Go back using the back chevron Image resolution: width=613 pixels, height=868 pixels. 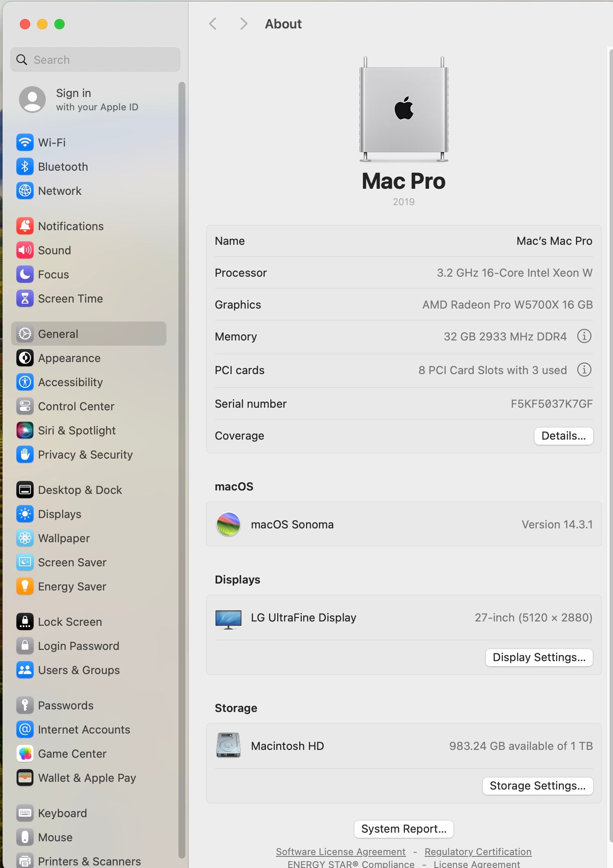pos(213,24)
